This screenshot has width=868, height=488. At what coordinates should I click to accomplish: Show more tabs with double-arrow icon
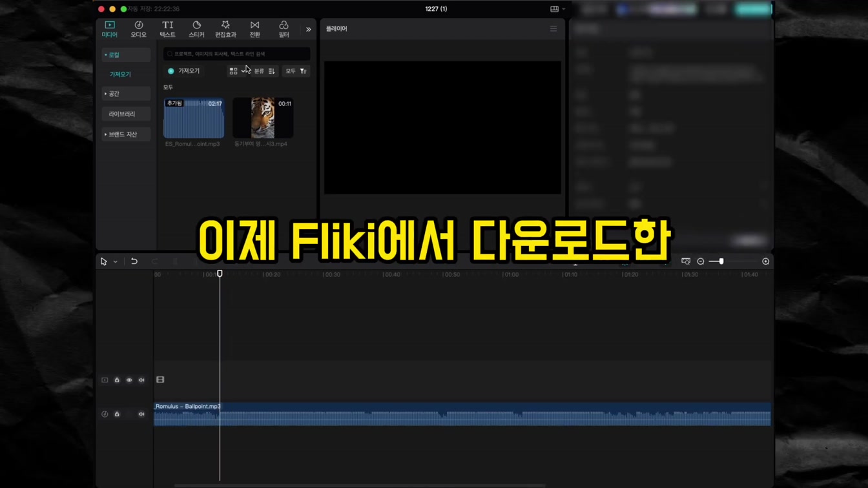308,29
